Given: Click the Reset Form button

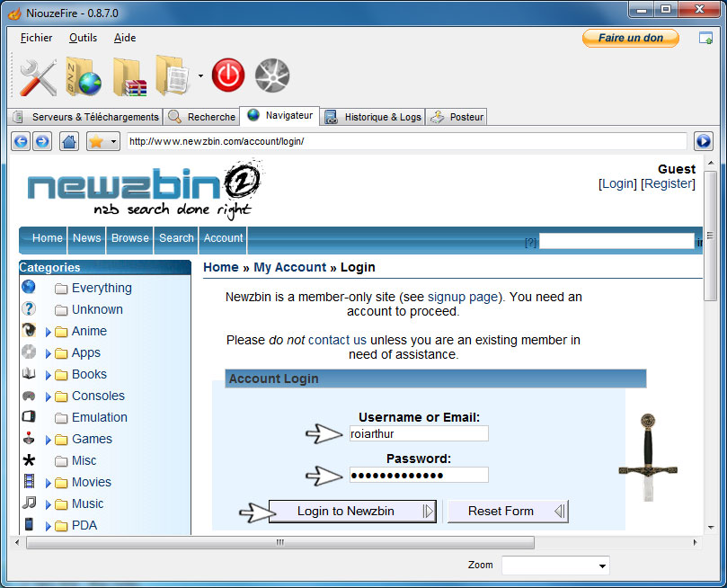Looking at the screenshot, I should [x=508, y=511].
